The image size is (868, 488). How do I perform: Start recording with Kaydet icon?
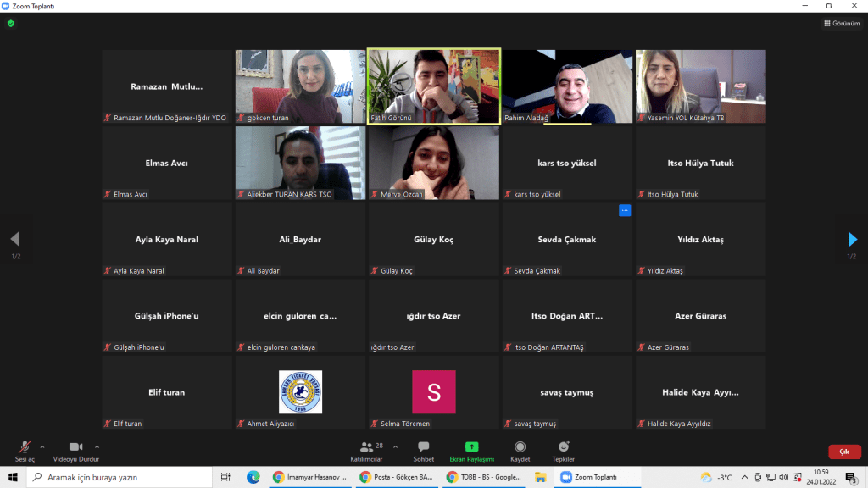pyautogui.click(x=520, y=447)
